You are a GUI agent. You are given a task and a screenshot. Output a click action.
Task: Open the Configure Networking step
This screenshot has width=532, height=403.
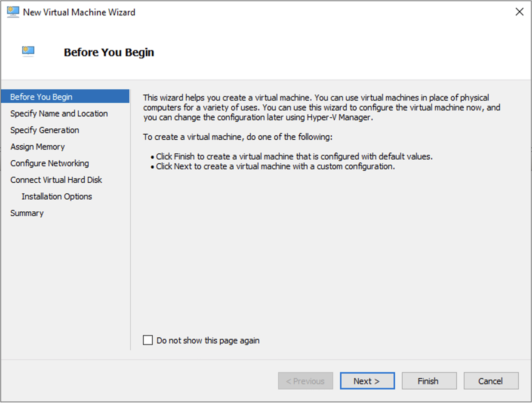tap(49, 163)
